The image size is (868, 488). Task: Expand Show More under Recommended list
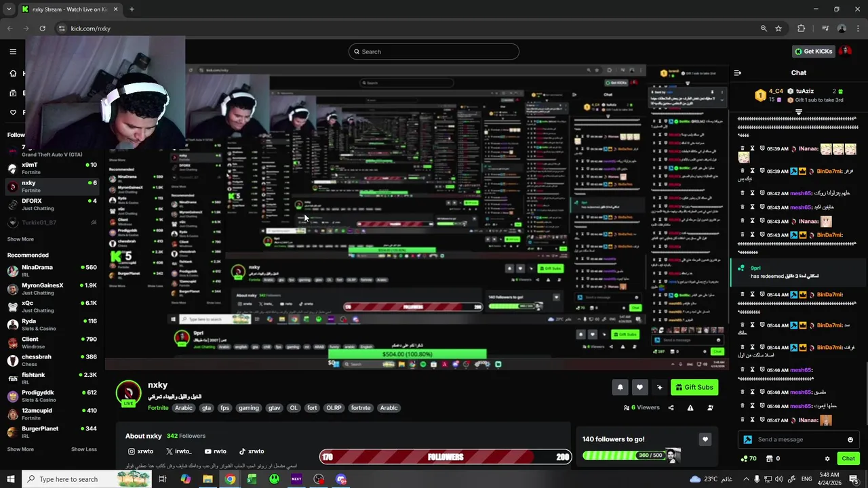point(20,449)
